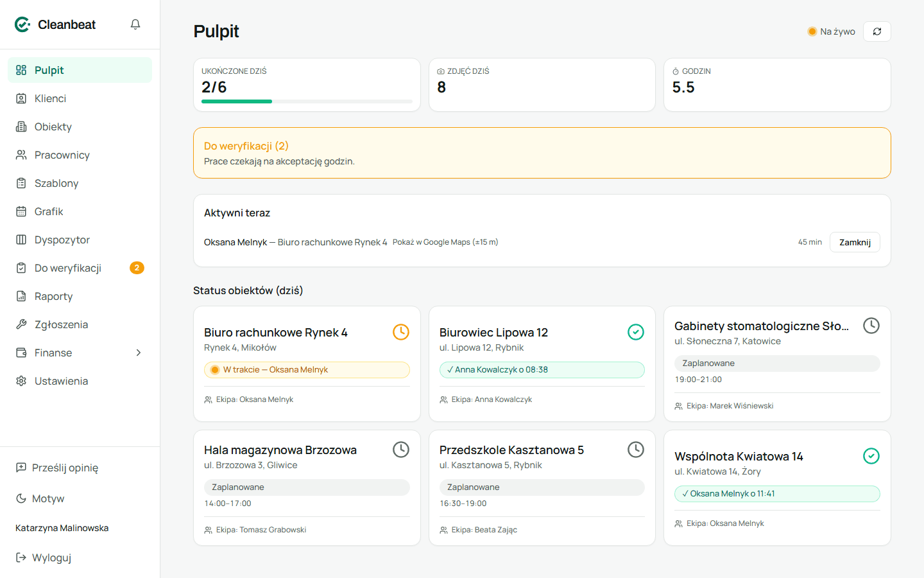Click the Klienci sidebar icon

(x=21, y=98)
